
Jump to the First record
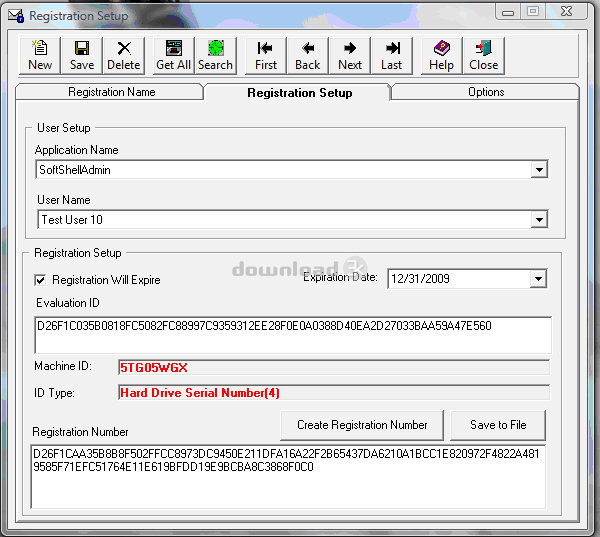coord(266,55)
